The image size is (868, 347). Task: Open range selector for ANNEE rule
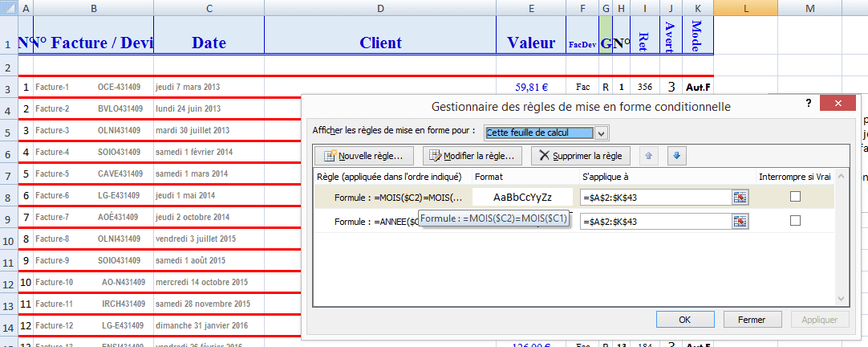coord(739,221)
